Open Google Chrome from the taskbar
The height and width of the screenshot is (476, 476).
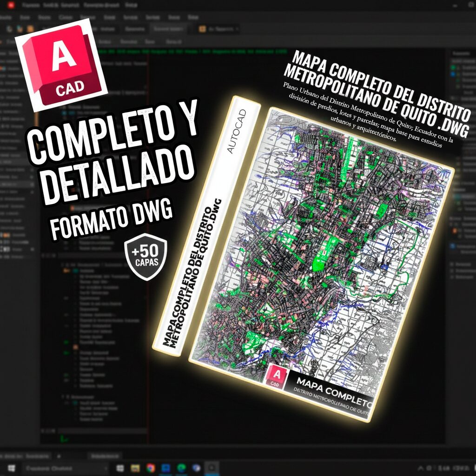click(151, 468)
